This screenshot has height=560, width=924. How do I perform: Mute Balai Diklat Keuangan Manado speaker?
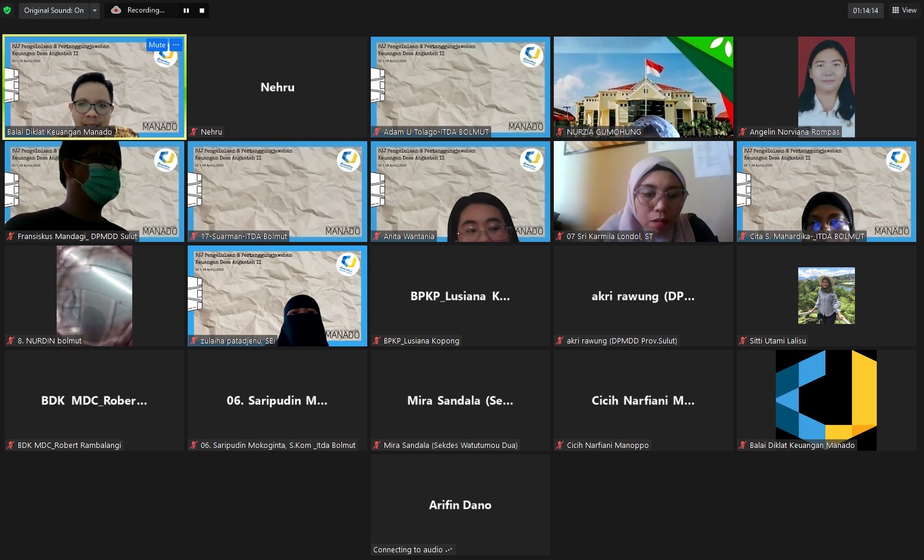(x=157, y=45)
